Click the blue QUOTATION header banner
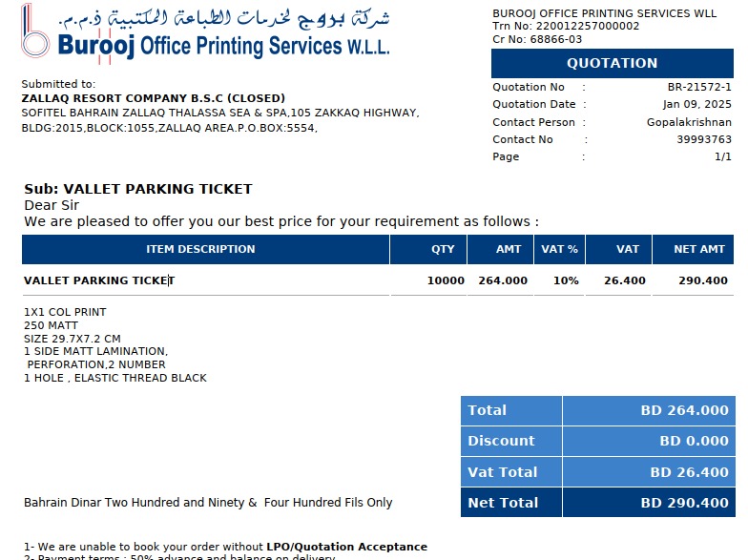The height and width of the screenshot is (560, 748). pyautogui.click(x=612, y=63)
